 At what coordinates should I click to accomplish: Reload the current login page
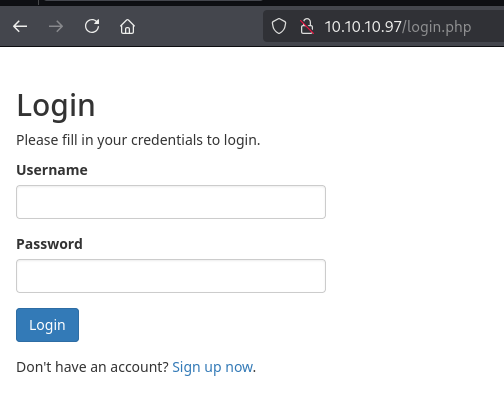pos(92,26)
